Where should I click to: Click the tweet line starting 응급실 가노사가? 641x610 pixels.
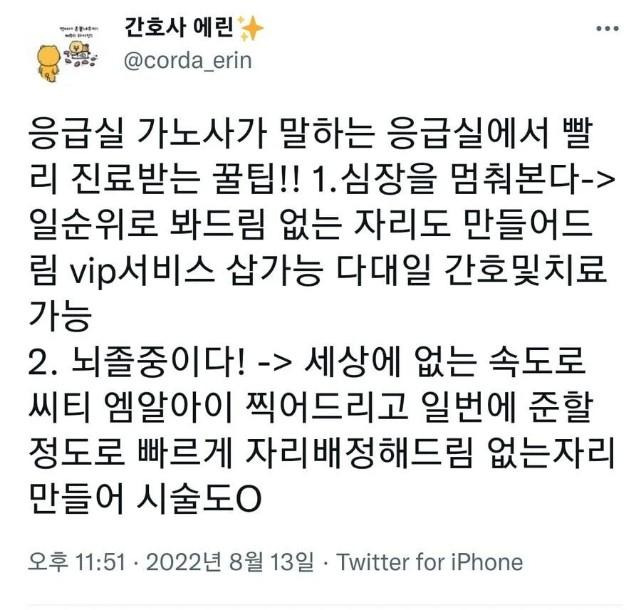pos(311,133)
